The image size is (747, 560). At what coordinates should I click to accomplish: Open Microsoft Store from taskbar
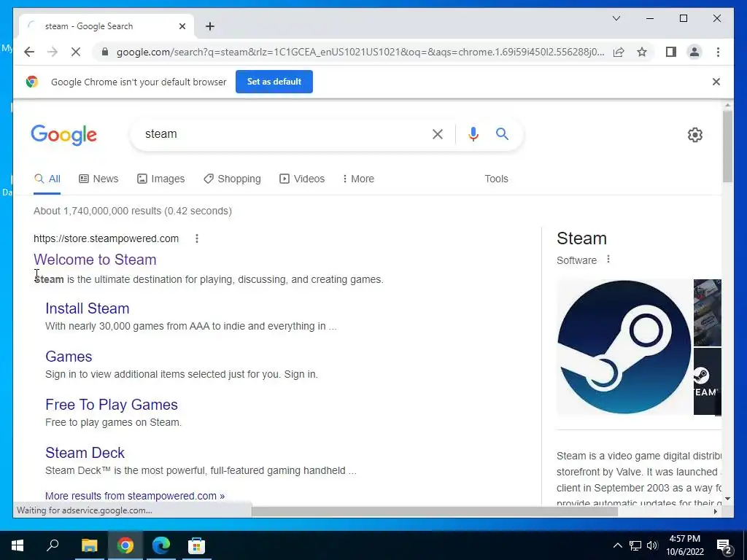pos(196,545)
